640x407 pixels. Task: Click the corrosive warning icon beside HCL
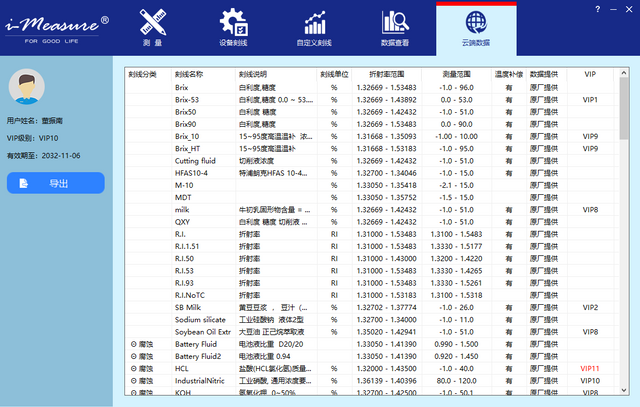point(134,369)
